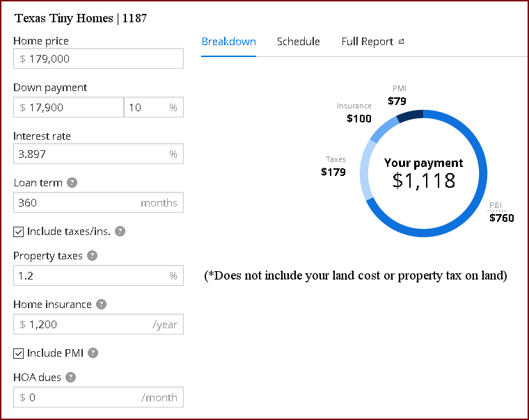Click the Down payment percent field
The height and width of the screenshot is (420, 529).
[x=148, y=107]
